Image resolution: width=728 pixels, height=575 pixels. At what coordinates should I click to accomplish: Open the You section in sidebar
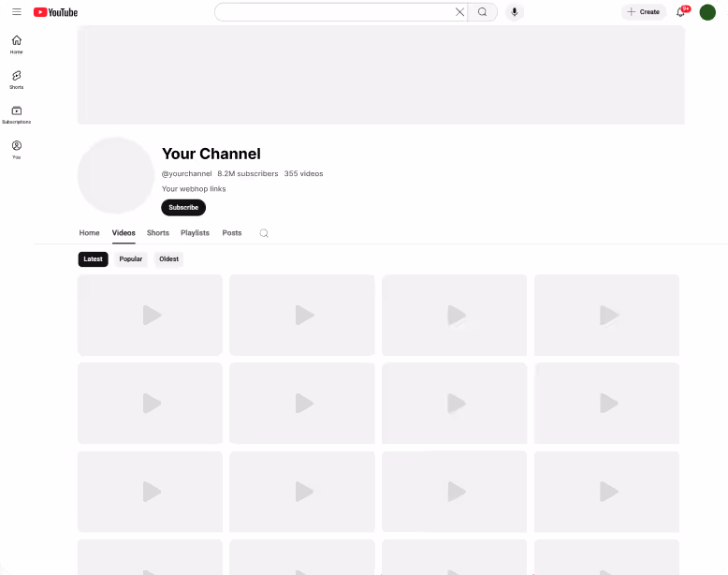pyautogui.click(x=17, y=149)
